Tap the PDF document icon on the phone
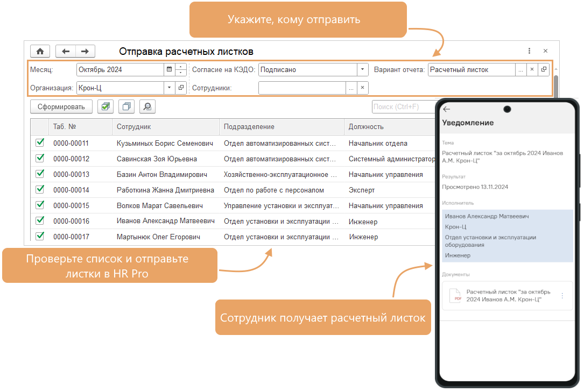This screenshot has width=584, height=392. click(455, 296)
